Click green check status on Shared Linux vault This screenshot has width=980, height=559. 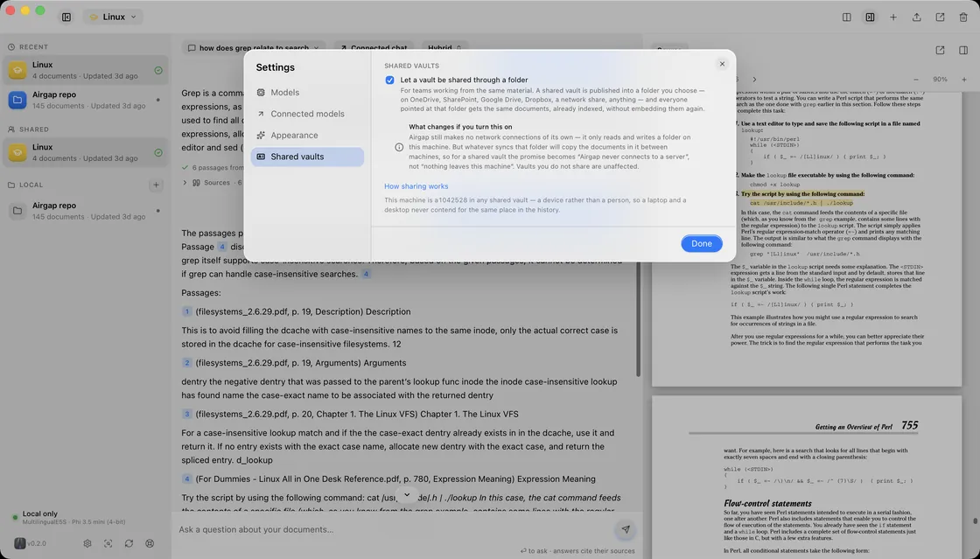click(158, 153)
